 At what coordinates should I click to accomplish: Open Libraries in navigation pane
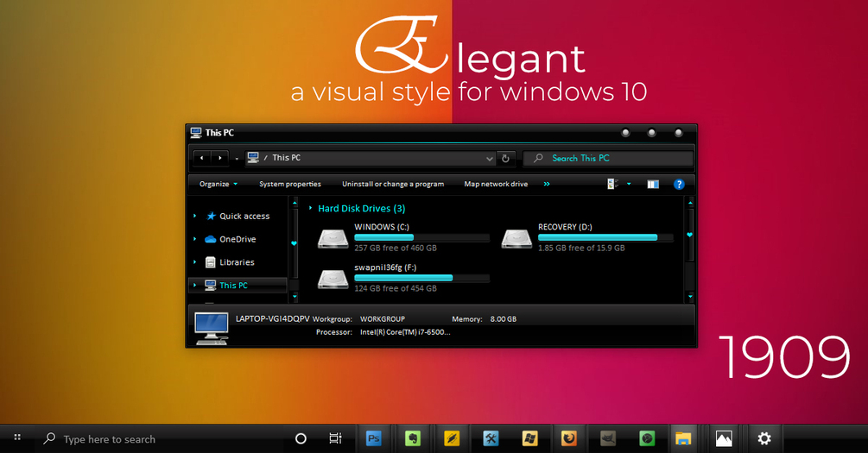(x=237, y=262)
